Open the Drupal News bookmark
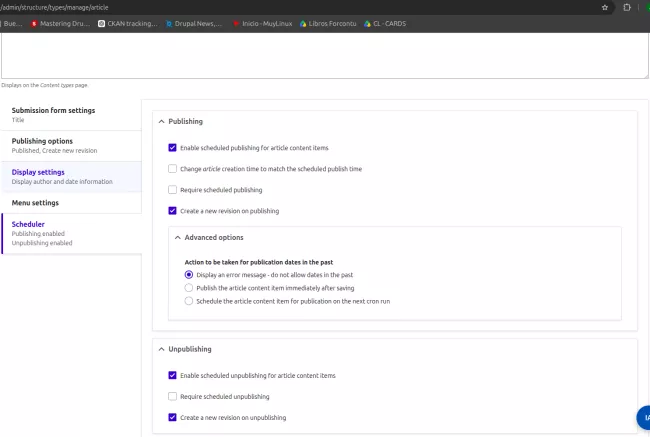The height and width of the screenshot is (437, 650). click(194, 24)
